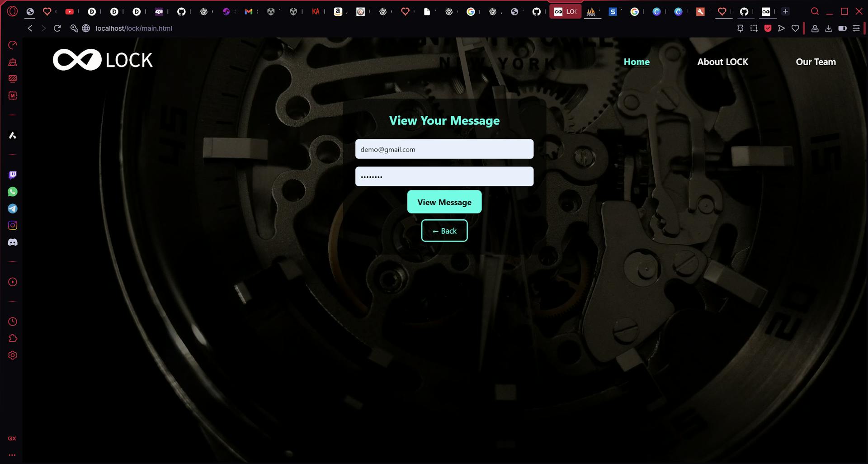
Task: Focus the email field with demo@gmail.com
Action: point(444,149)
